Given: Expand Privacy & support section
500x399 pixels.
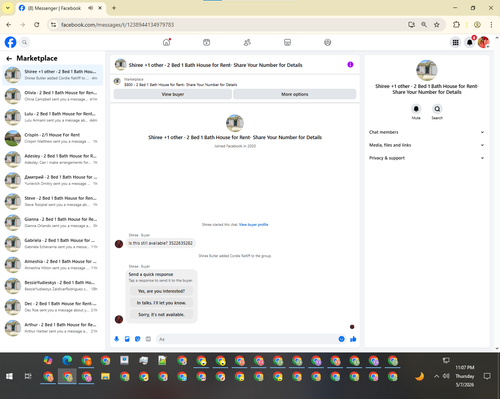Looking at the screenshot, I should [x=426, y=158].
